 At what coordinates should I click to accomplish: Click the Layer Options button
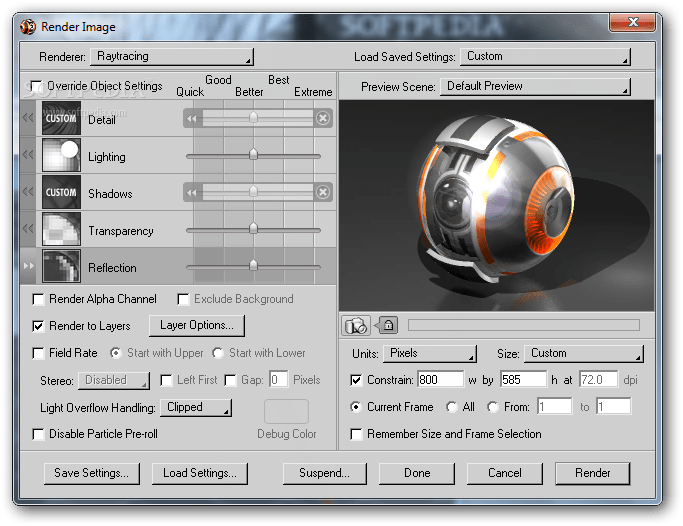[x=197, y=326]
